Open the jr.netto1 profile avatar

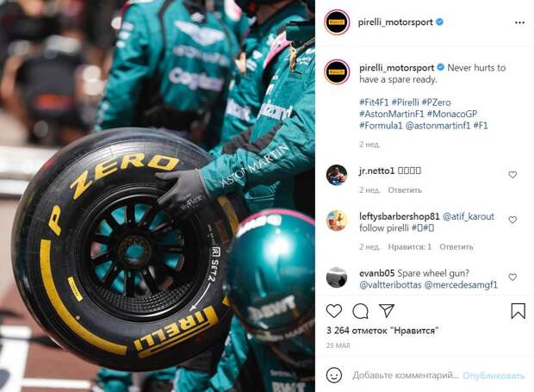click(x=337, y=175)
